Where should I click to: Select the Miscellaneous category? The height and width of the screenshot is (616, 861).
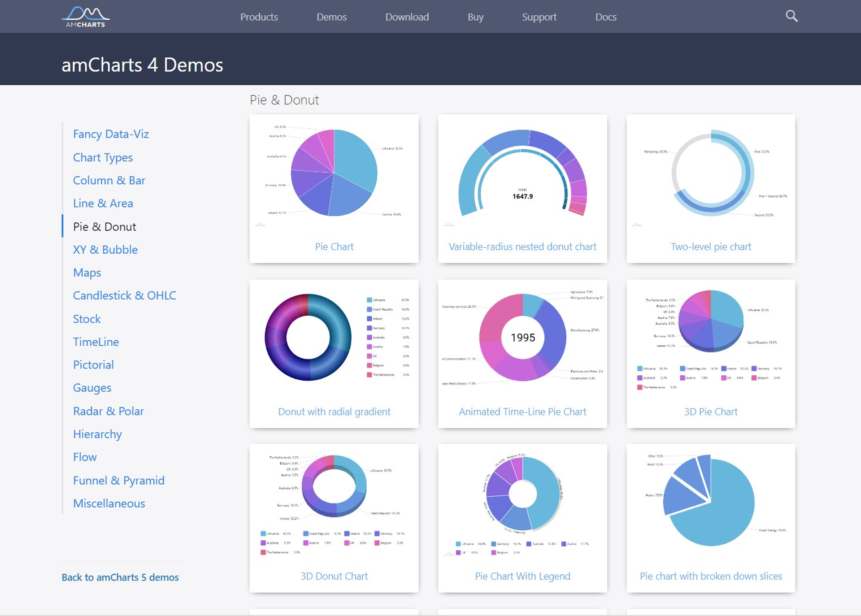(x=109, y=503)
